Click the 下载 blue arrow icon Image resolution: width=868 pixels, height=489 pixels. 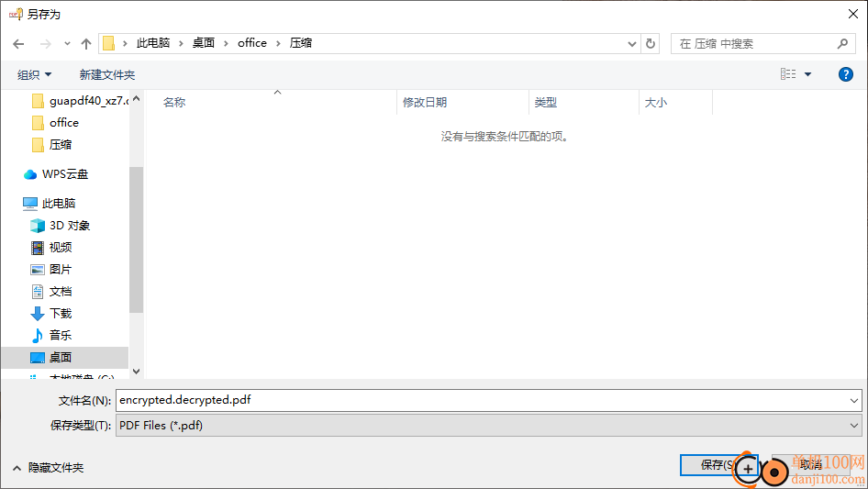coord(37,314)
